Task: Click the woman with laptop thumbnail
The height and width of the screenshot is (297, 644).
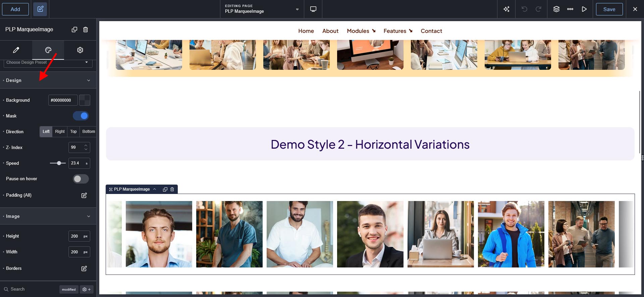Action: 441,234
